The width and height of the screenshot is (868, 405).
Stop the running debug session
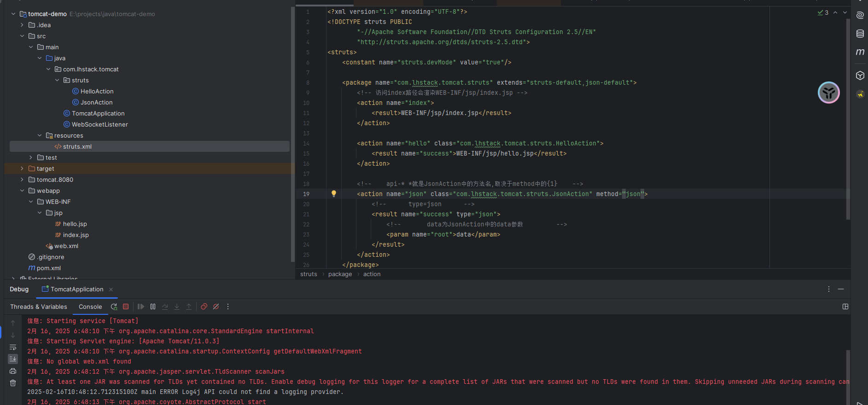click(x=126, y=307)
